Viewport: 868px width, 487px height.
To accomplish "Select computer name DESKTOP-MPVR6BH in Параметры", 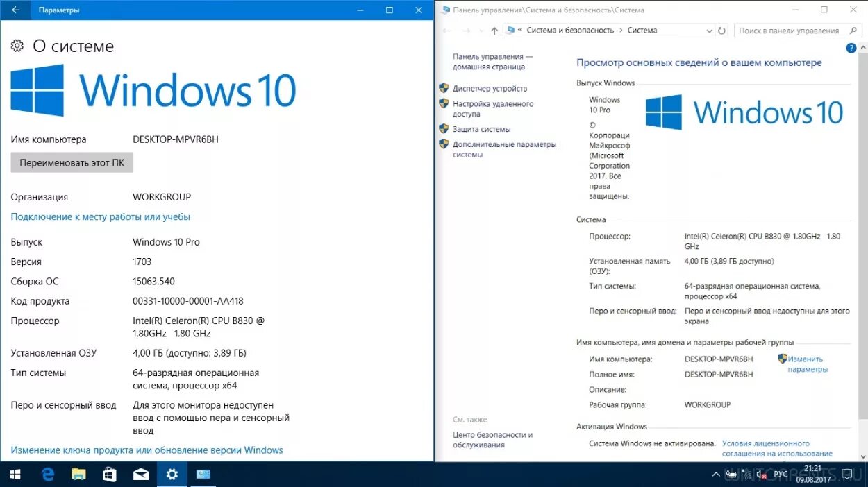I will tap(176, 139).
